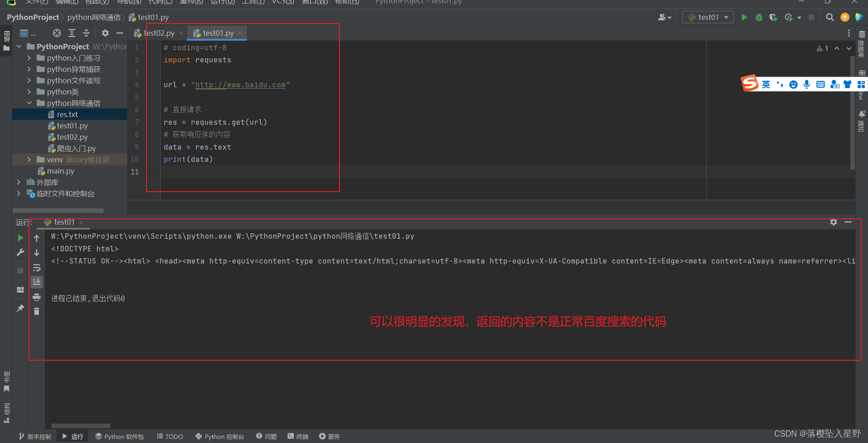Pin the run tab icon

(x=20, y=308)
